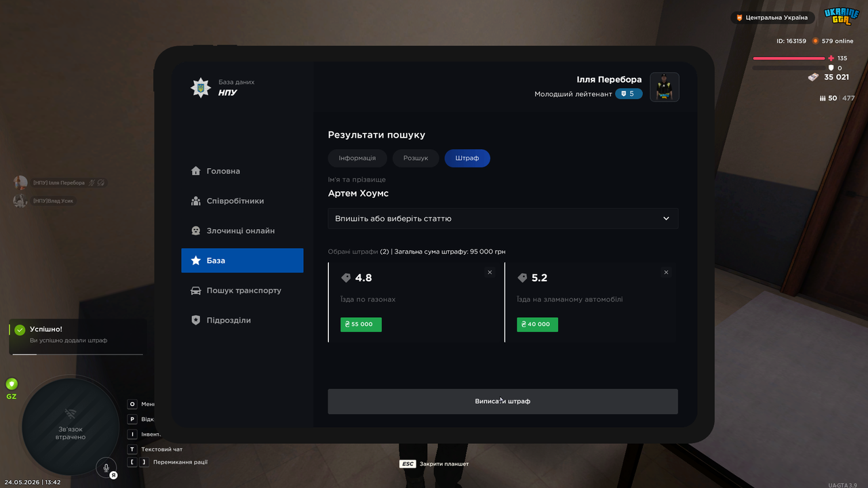Screen dimensions: 868x488
Task: Click the Закрити планшет hint label
Action: [x=444, y=464]
